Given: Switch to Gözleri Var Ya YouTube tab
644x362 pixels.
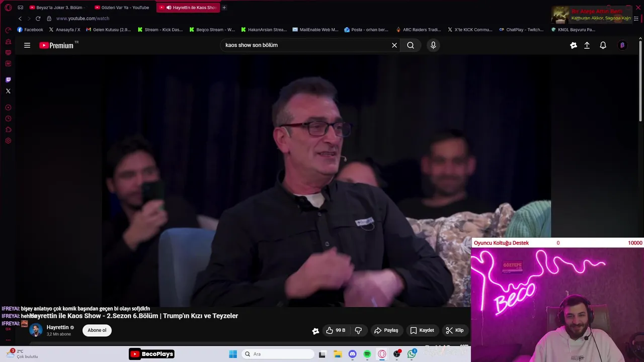Looking at the screenshot, I should (123, 8).
